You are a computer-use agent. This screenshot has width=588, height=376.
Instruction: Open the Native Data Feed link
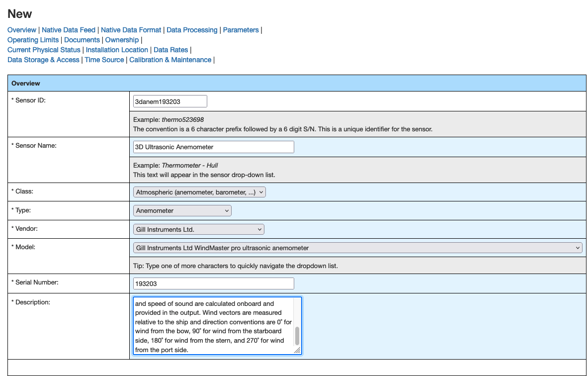click(x=68, y=30)
